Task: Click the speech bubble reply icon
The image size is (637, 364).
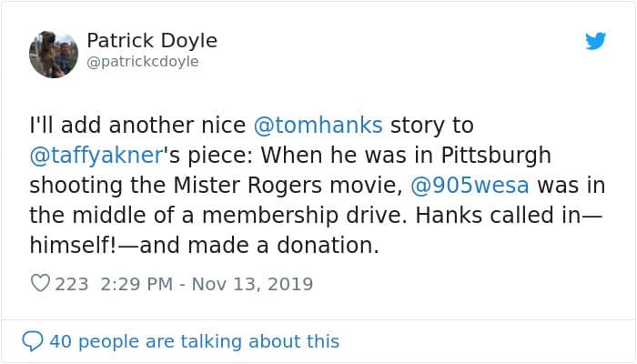Action: click(x=33, y=341)
